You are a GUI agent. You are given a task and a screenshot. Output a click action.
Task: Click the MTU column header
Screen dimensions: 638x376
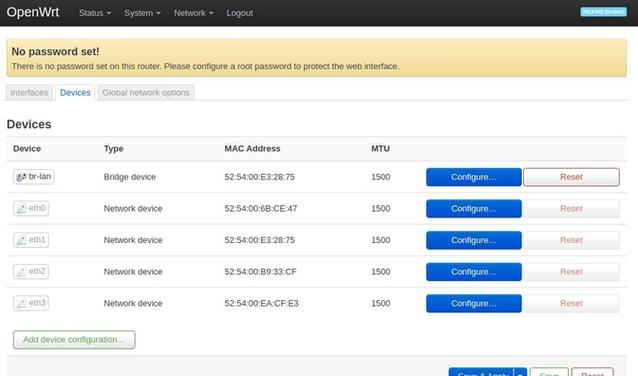[x=380, y=149]
